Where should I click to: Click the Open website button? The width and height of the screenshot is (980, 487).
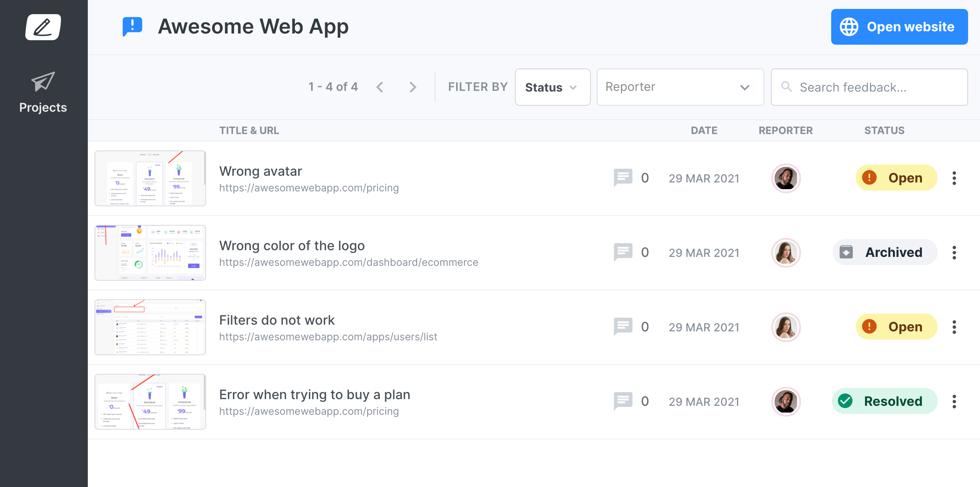point(899,27)
